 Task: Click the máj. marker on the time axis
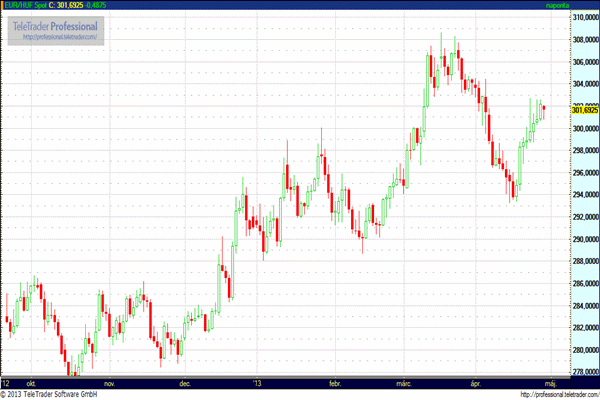549,383
